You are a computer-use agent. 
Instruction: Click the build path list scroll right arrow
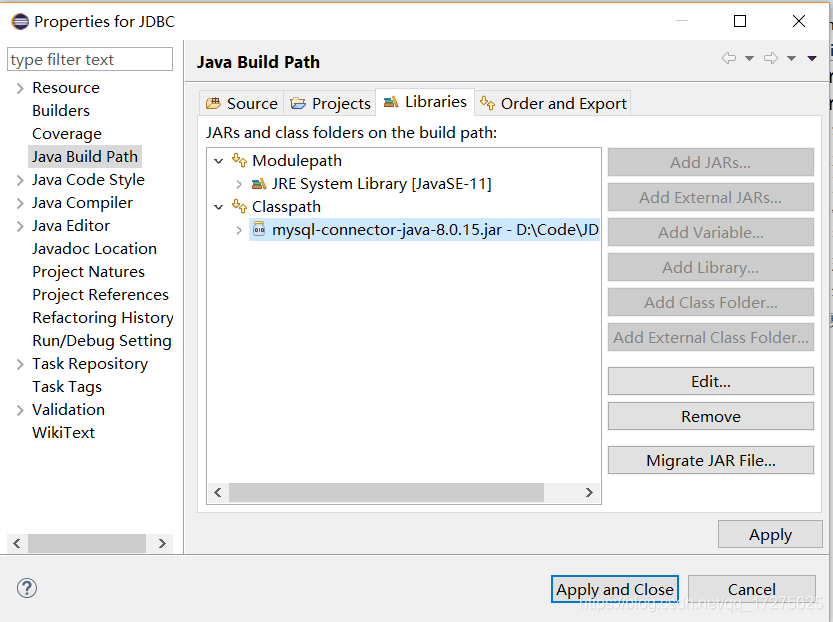pyautogui.click(x=589, y=492)
